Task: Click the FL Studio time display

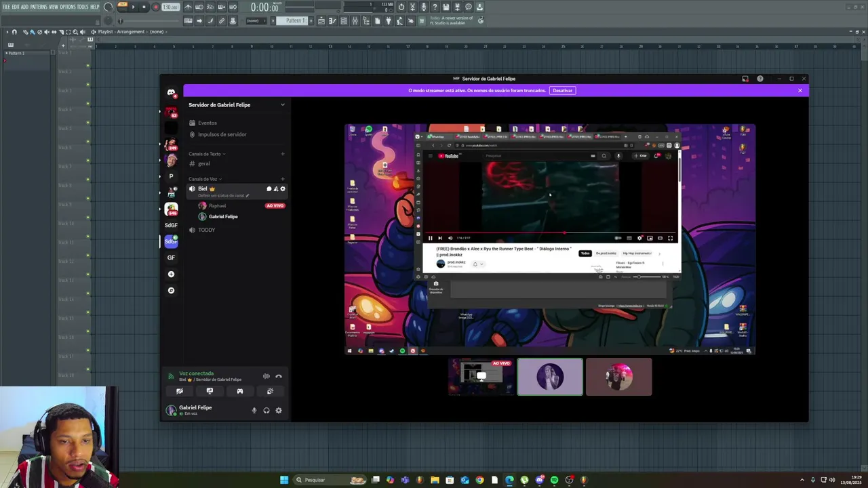Action: [264, 7]
